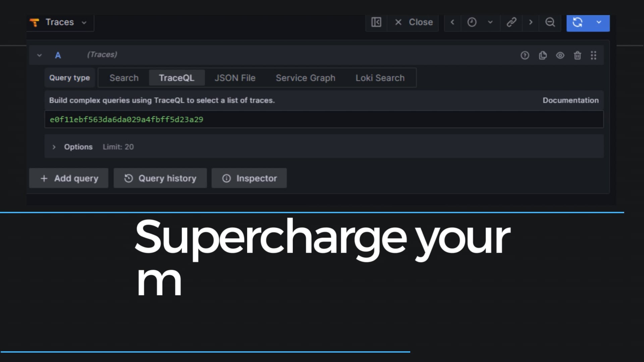Select the Service Graph tab
Image resolution: width=644 pixels, height=362 pixels.
coord(305,78)
